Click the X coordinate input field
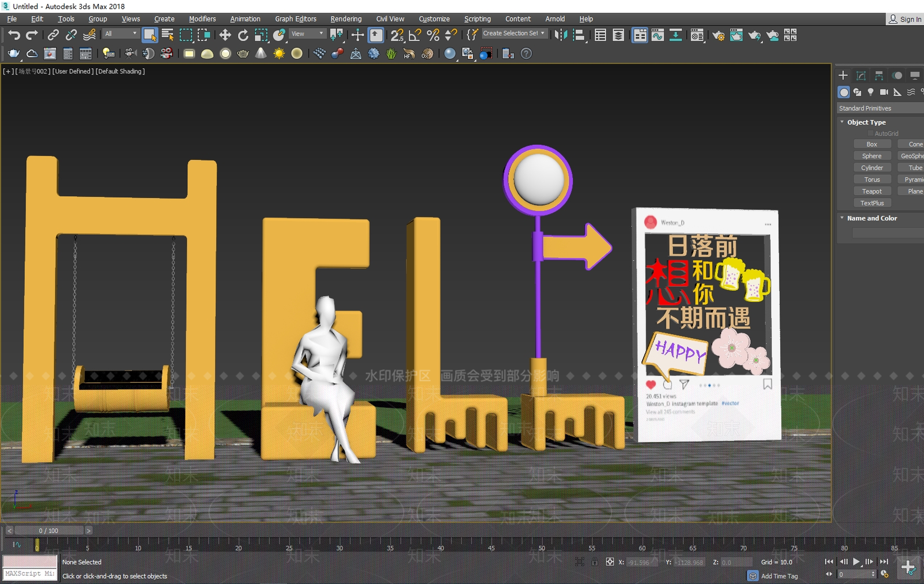Image resolution: width=924 pixels, height=584 pixels. point(641,562)
